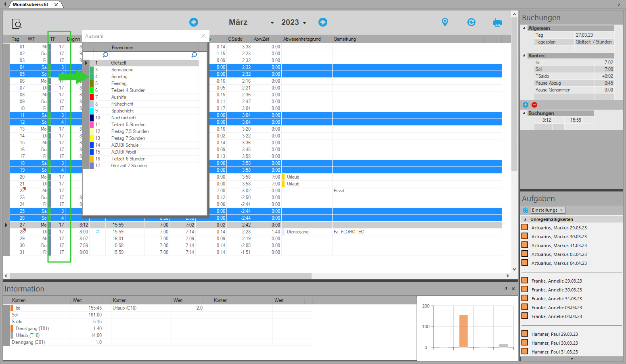Click the red color swatch beside Aushilfe

tap(92, 97)
